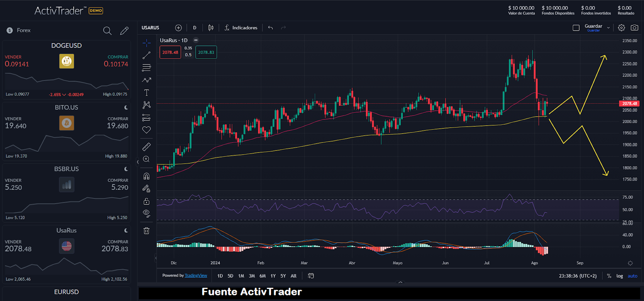Open the measure ruler tool
Viewport: 644px width, 301px height.
pyautogui.click(x=147, y=147)
